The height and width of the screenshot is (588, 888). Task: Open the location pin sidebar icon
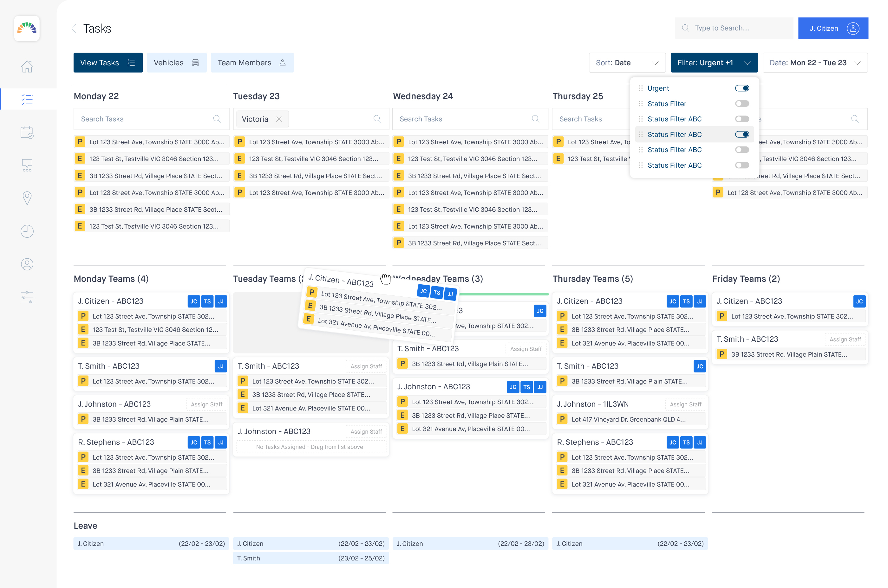tap(27, 198)
